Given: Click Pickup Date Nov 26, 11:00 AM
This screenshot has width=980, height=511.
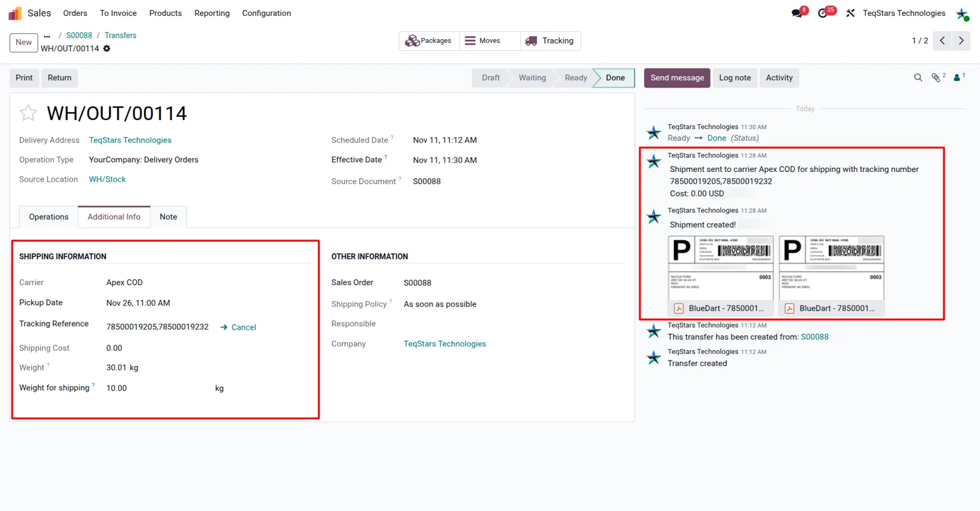Looking at the screenshot, I should (x=138, y=303).
